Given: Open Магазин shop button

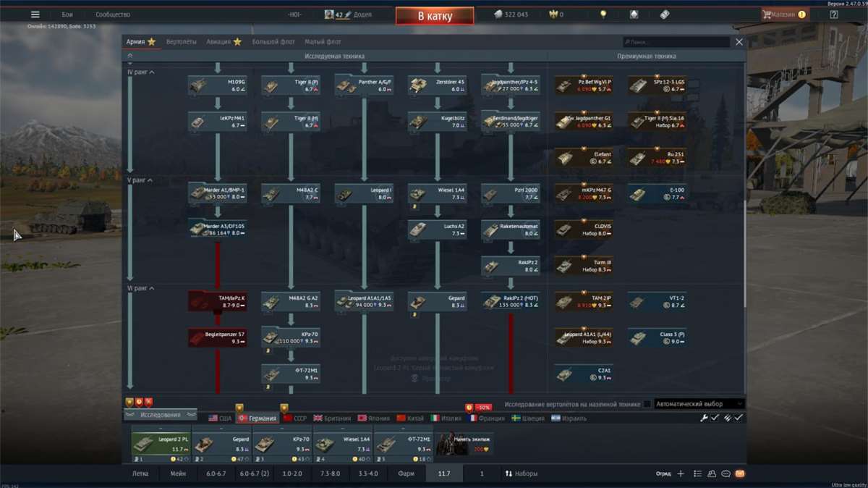Looking at the screenshot, I should pyautogui.click(x=784, y=14).
